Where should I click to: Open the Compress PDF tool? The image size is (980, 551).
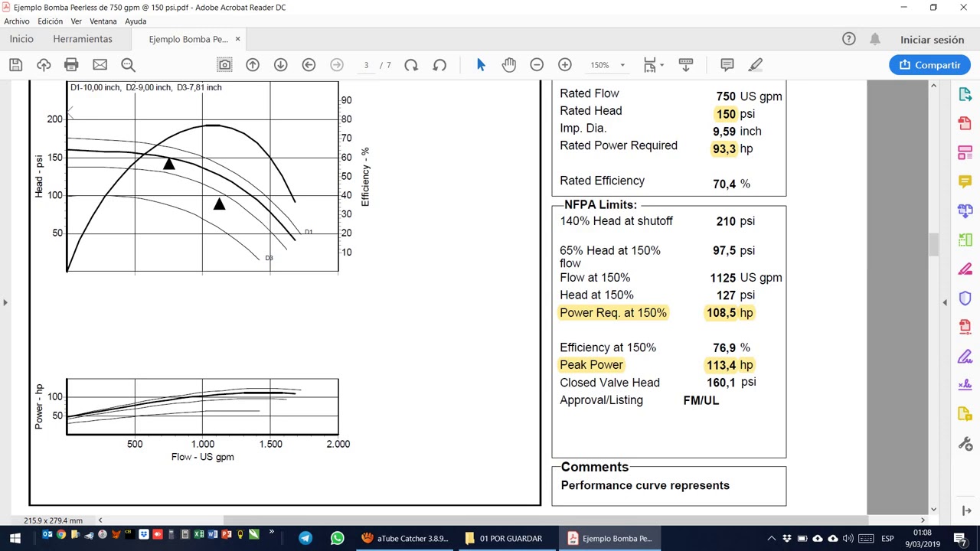pos(965,328)
